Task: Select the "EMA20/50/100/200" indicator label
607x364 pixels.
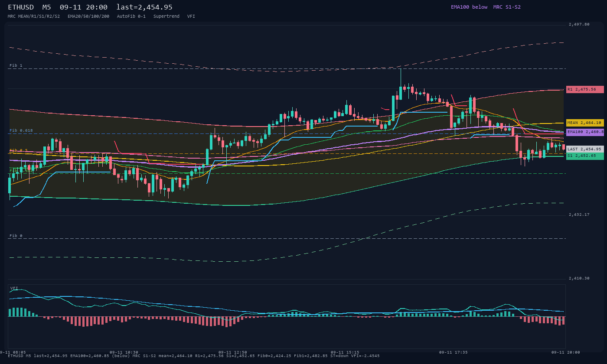Action: [x=88, y=16]
